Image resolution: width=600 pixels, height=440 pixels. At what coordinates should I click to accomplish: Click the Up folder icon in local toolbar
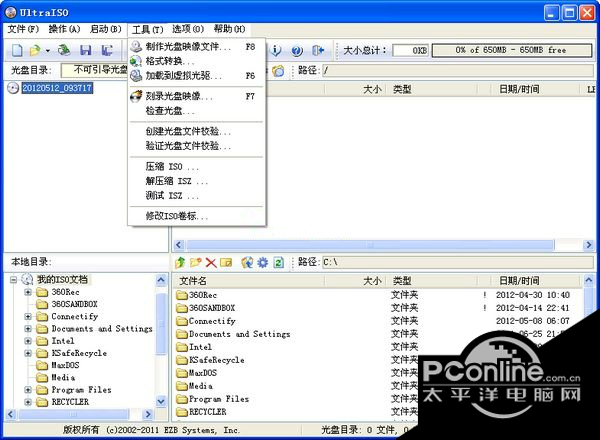180,262
